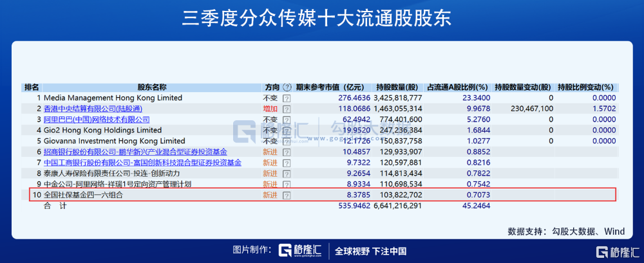Sort by 排名 column header

click(x=32, y=87)
